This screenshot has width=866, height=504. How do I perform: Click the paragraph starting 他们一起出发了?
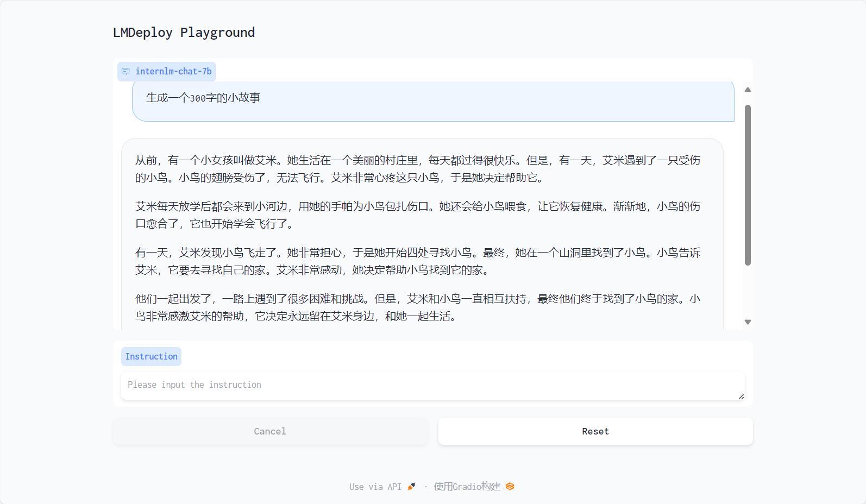[417, 307]
